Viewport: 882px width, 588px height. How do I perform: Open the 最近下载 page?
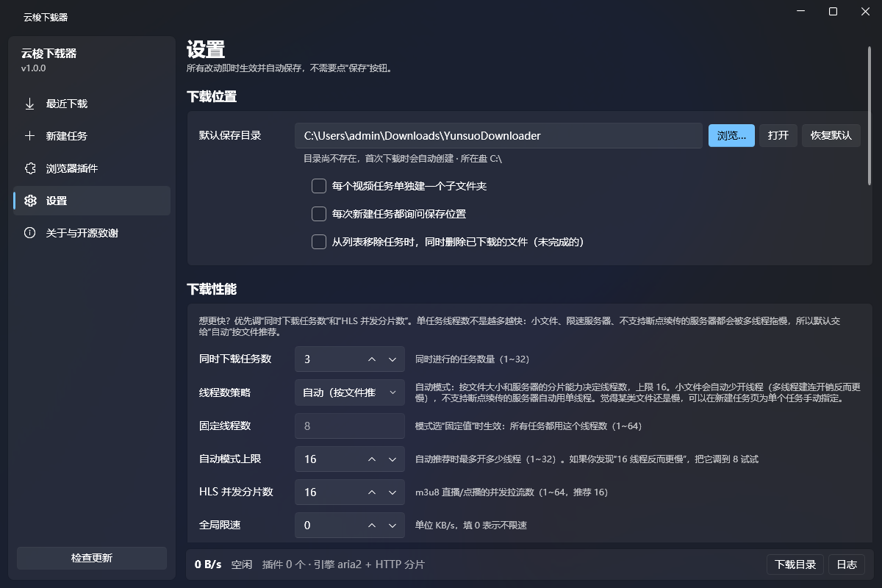tap(92, 104)
